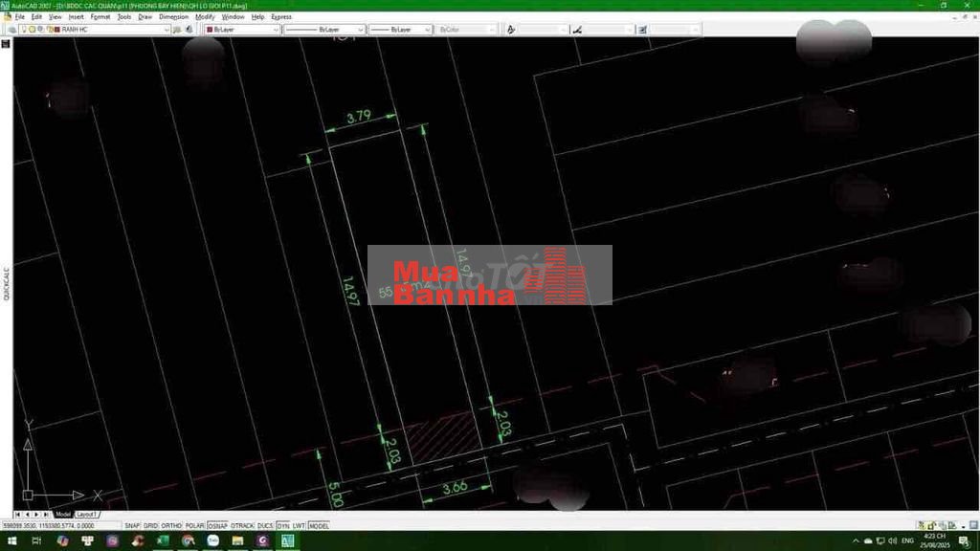The height and width of the screenshot is (551, 980).
Task: Open the ByLayer color control swatch
Action: coord(241,30)
